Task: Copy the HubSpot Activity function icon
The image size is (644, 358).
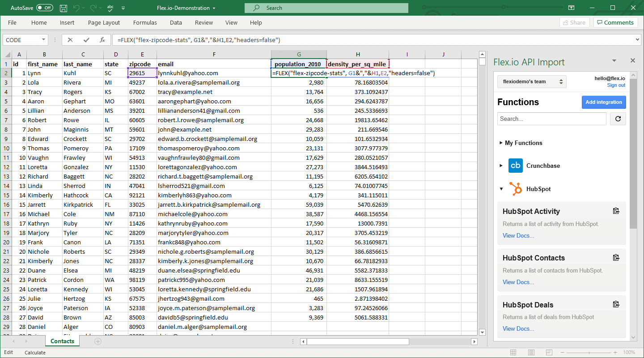Action: [x=616, y=211]
